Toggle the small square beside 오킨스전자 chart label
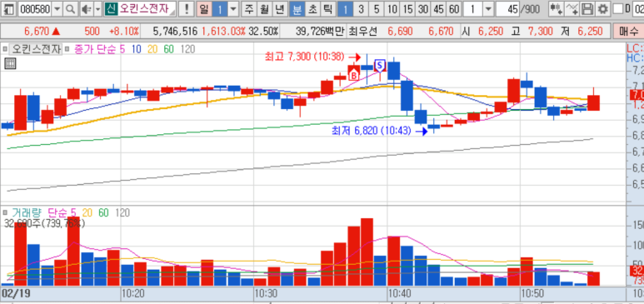 (x=4, y=49)
